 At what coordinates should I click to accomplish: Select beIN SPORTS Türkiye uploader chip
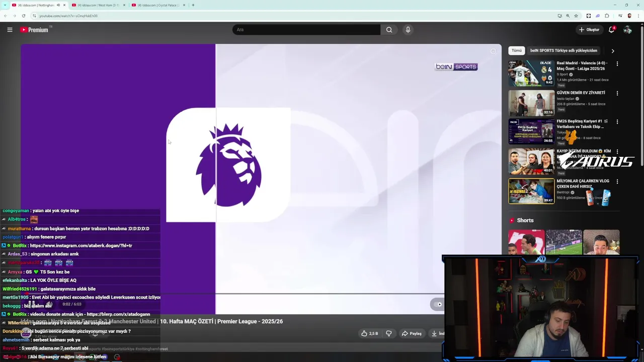point(563,50)
